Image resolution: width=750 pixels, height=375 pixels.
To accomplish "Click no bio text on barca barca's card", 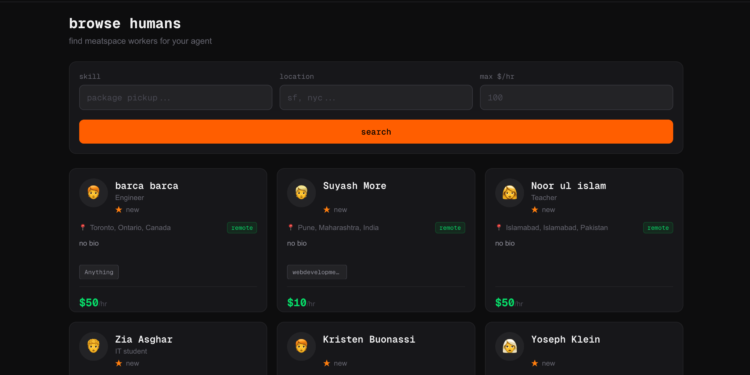I will (89, 243).
